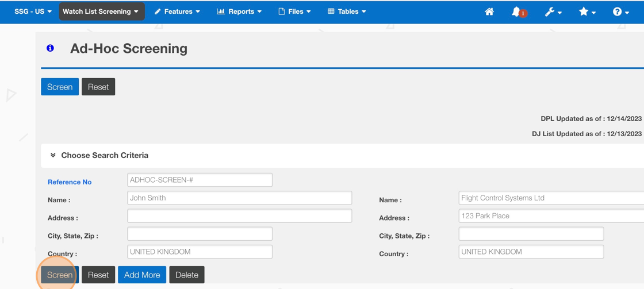Open the notifications bell
This screenshot has width=644, height=289.
pos(519,12)
